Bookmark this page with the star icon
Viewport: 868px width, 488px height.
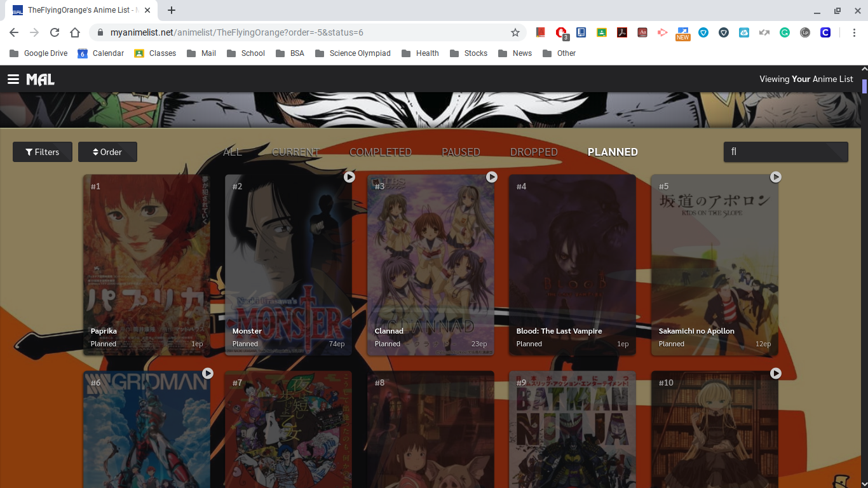click(x=515, y=32)
